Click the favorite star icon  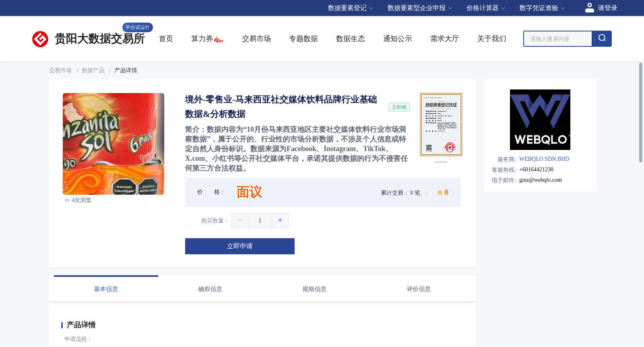[440, 192]
